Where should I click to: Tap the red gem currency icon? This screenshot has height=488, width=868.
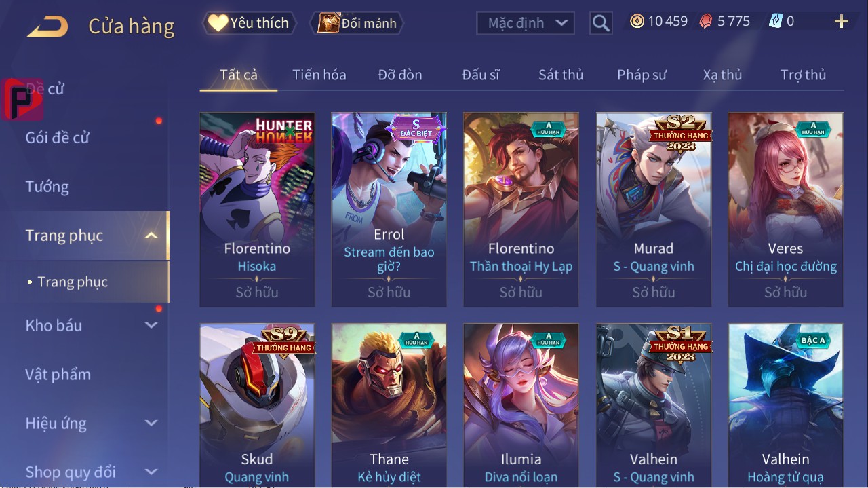pyautogui.click(x=706, y=21)
